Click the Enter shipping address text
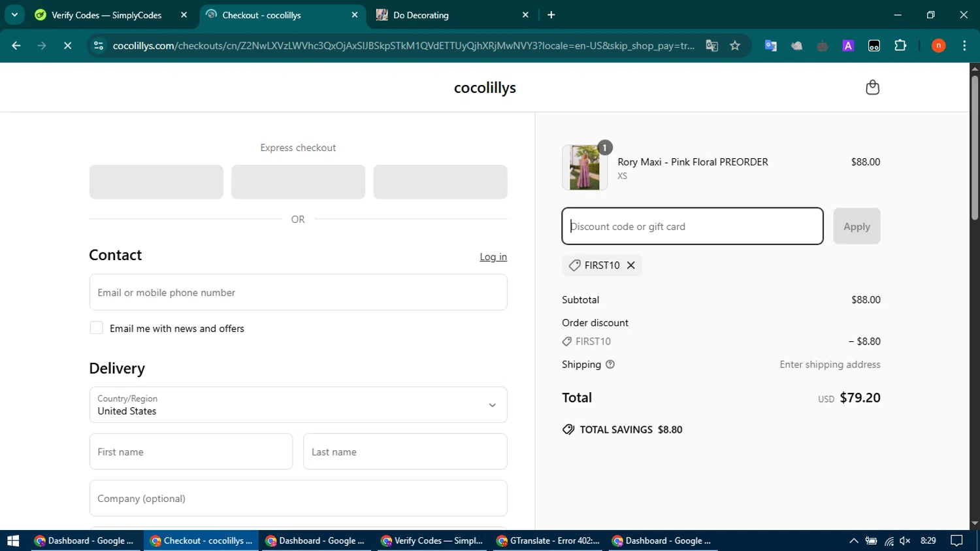 click(830, 365)
